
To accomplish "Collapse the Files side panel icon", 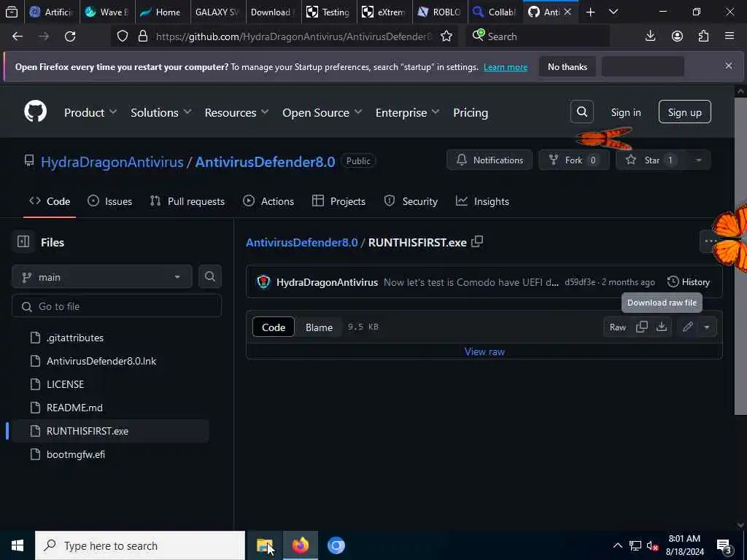I will tap(23, 242).
